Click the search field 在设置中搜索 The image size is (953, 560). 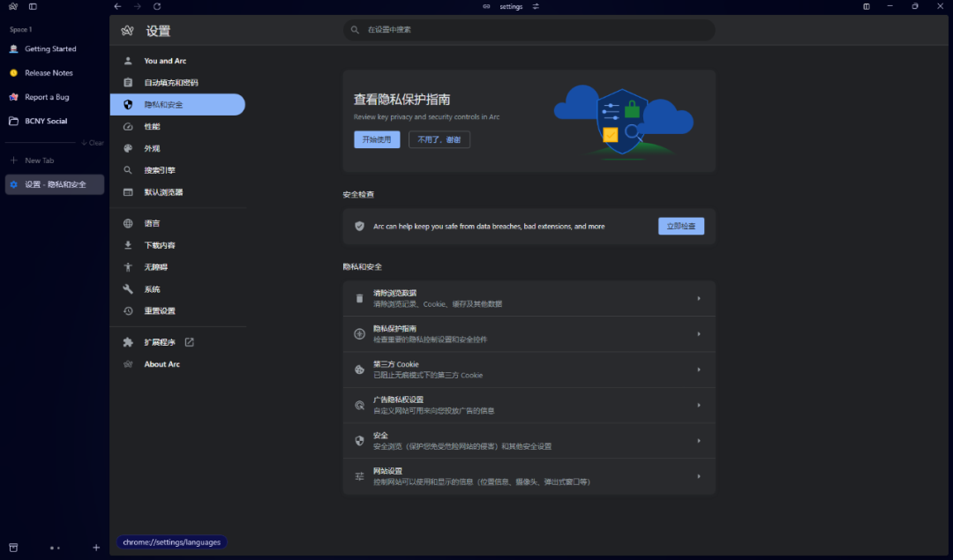point(529,30)
